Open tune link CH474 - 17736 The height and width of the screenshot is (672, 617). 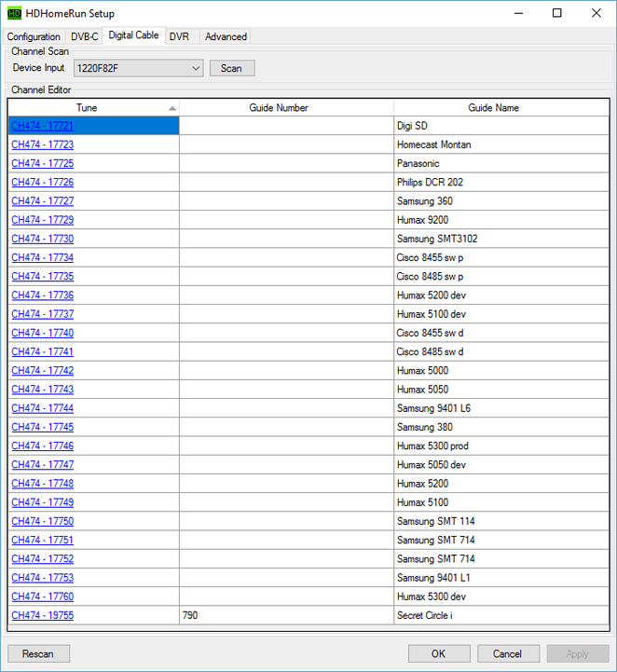click(x=43, y=295)
